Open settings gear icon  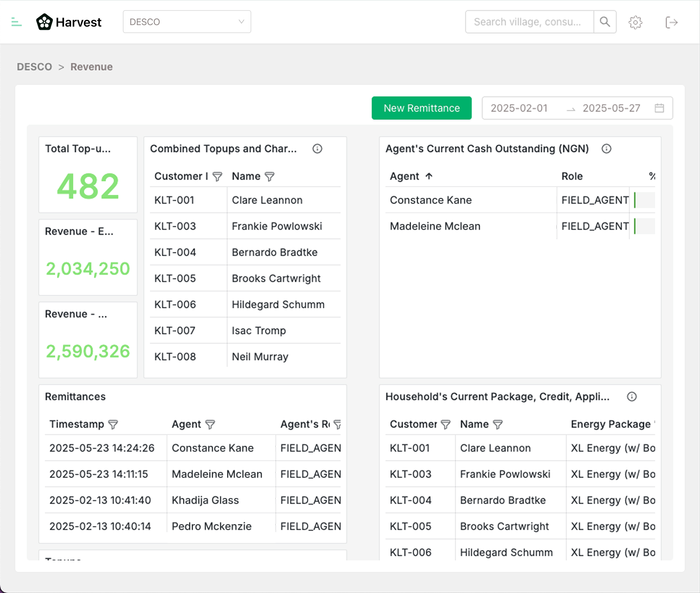(635, 22)
